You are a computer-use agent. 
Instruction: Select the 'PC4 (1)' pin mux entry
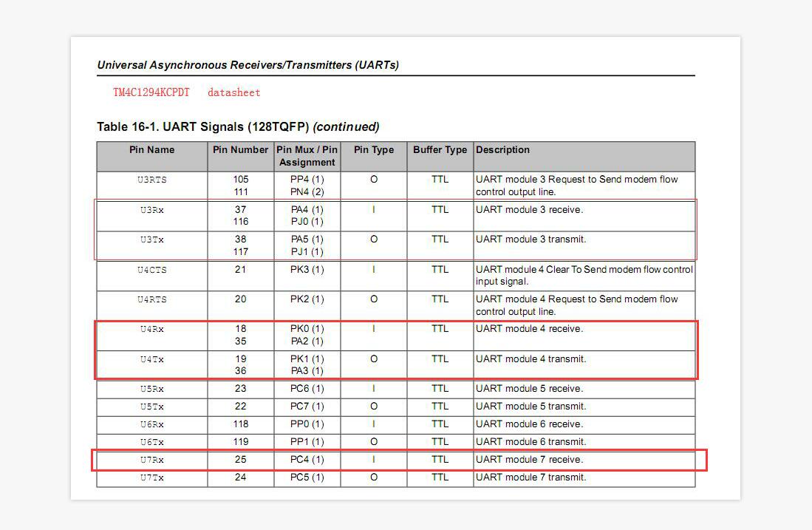tap(307, 460)
